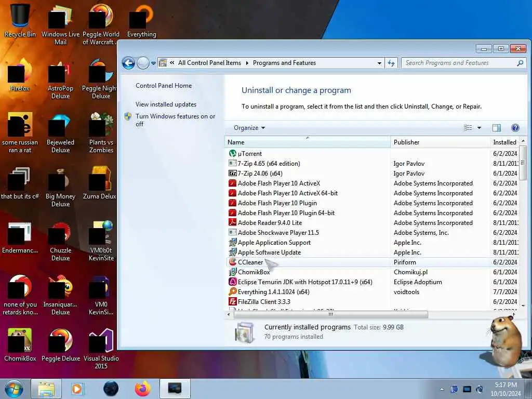The width and height of the screenshot is (532, 399).
Task: Select the Eclipse Temurin JDK icon
Action: coord(232,282)
